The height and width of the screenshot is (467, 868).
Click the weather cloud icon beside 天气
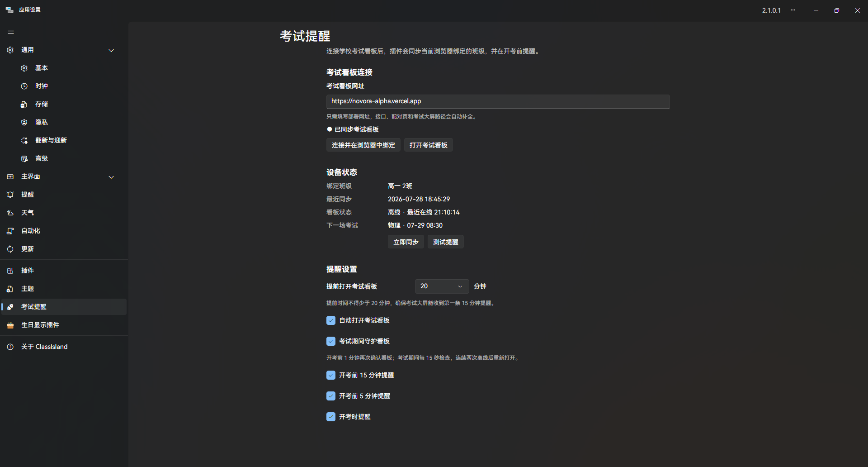10,213
